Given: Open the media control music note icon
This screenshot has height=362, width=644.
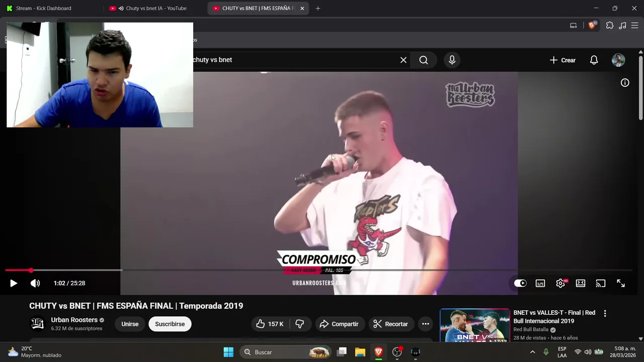Looking at the screenshot, I should pos(622,25).
